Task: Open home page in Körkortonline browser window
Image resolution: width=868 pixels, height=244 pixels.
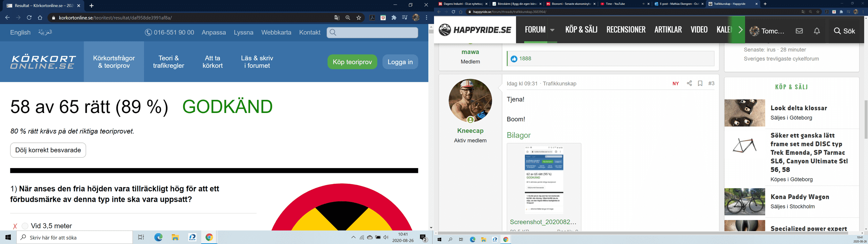Action: (40, 18)
